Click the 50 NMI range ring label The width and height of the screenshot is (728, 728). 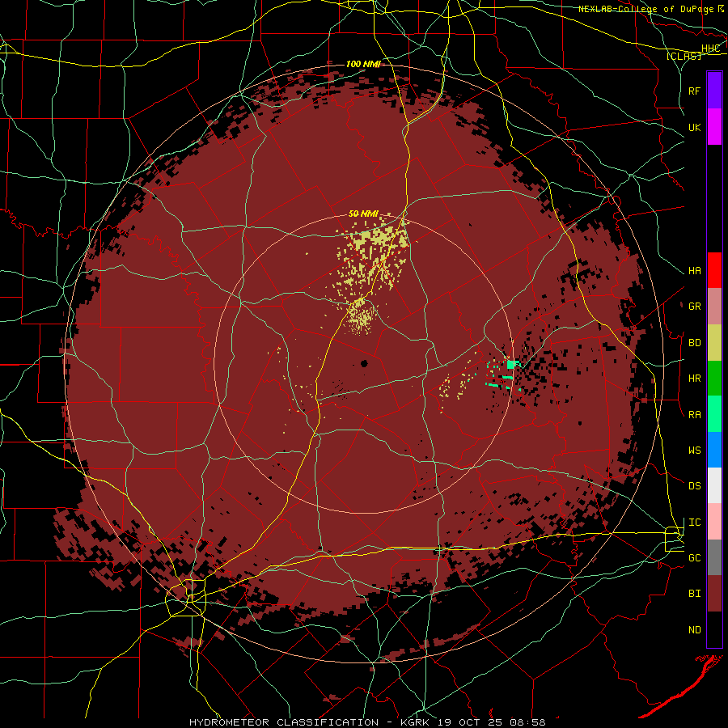tap(363, 214)
